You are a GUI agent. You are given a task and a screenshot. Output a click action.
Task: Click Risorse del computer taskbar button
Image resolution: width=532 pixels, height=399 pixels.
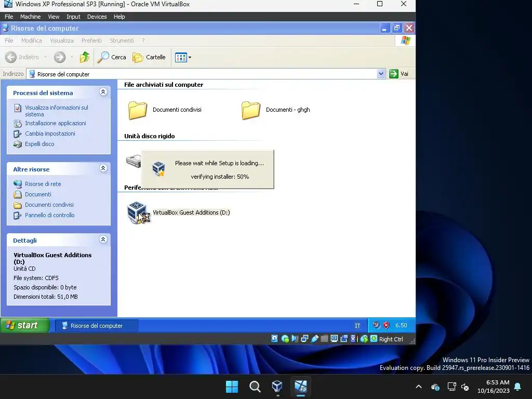96,326
